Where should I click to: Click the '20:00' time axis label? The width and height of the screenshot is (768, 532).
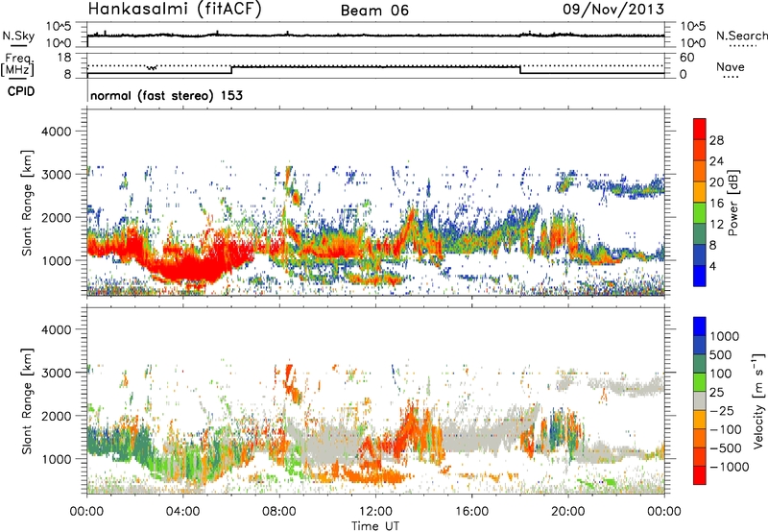point(568,512)
